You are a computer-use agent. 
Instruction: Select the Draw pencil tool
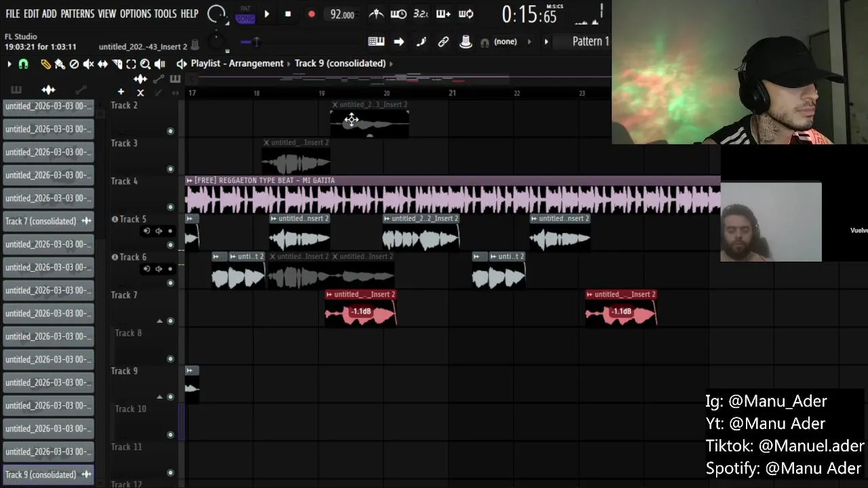click(45, 64)
